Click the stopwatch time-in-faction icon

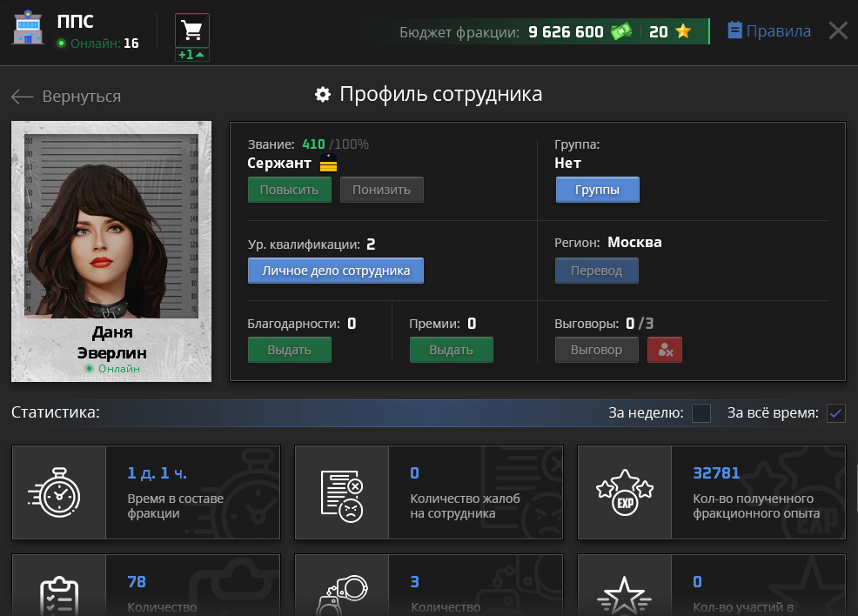(59, 492)
